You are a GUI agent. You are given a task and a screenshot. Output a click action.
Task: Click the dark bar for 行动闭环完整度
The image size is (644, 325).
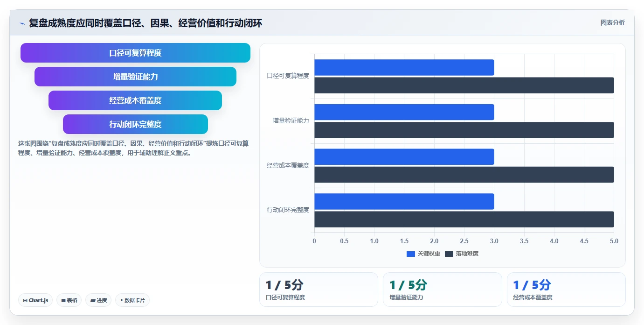tap(464, 219)
